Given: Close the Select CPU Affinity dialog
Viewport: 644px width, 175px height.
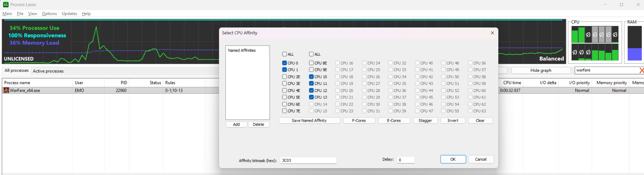Looking at the screenshot, I should [492, 33].
